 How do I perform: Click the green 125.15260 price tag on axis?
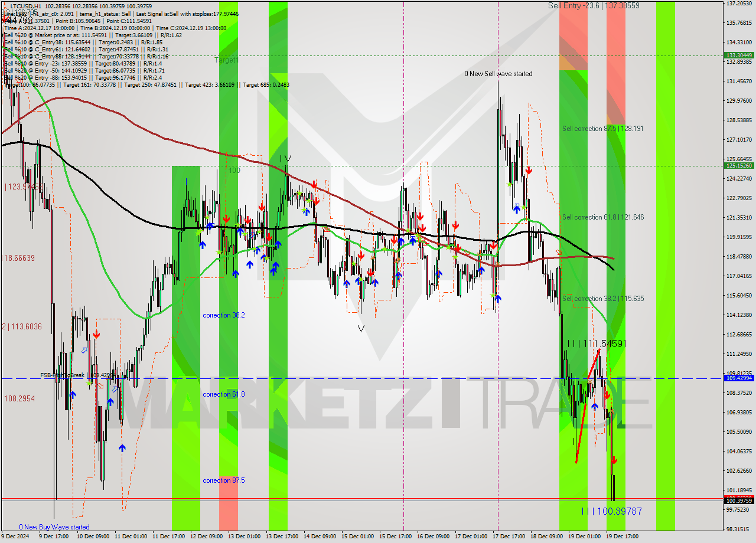739,165
